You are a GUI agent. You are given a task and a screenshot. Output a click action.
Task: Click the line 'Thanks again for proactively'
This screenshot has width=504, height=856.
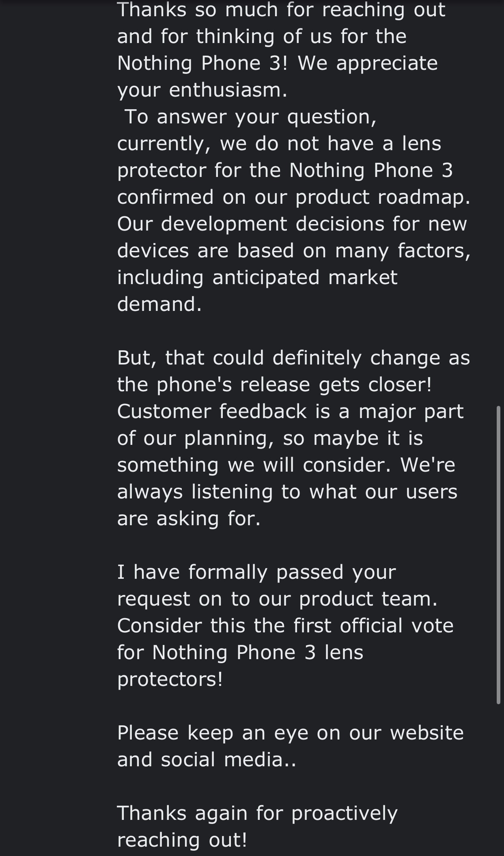click(257, 813)
